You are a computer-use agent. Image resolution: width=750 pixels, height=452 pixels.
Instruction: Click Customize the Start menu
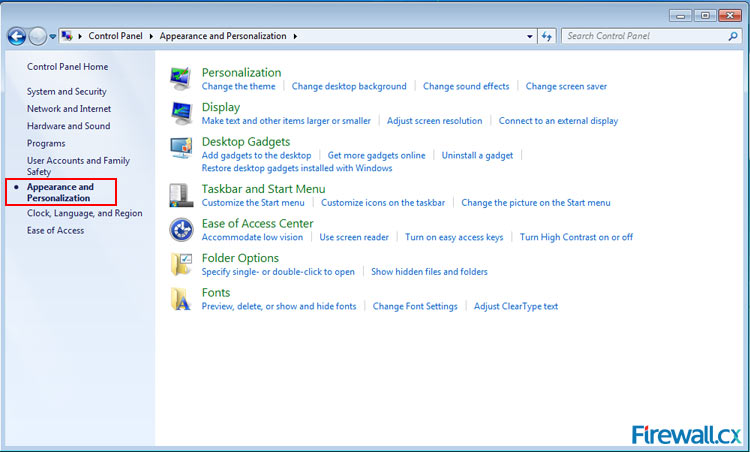coord(253,203)
